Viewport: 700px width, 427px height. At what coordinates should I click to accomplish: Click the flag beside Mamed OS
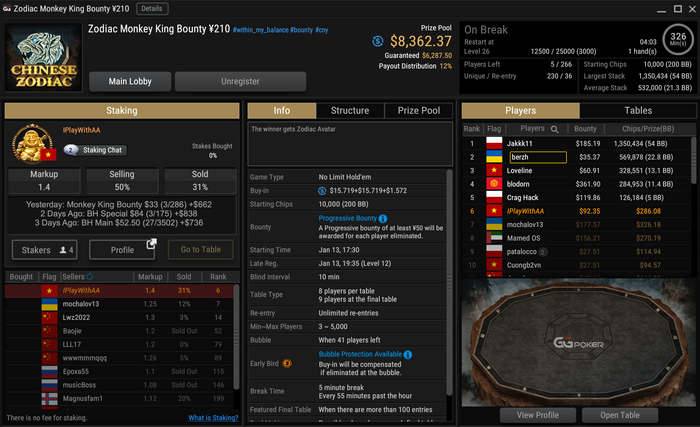click(494, 238)
